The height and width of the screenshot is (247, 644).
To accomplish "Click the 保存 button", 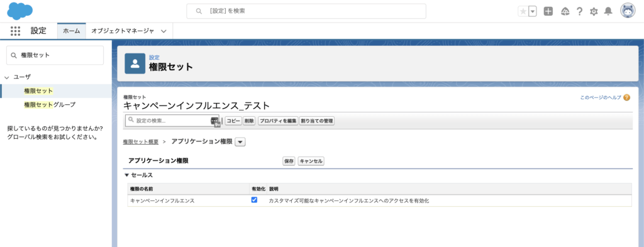I will (289, 162).
